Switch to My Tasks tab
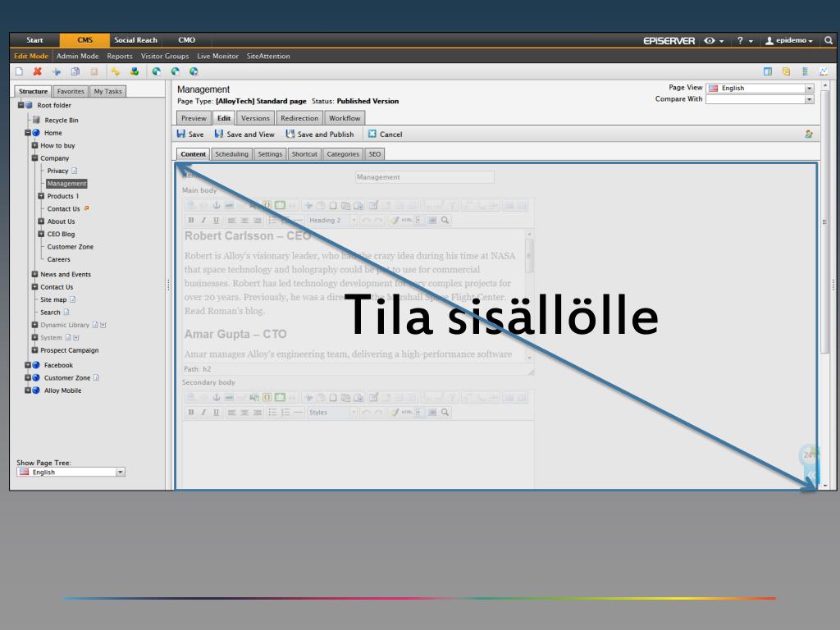 [x=107, y=92]
